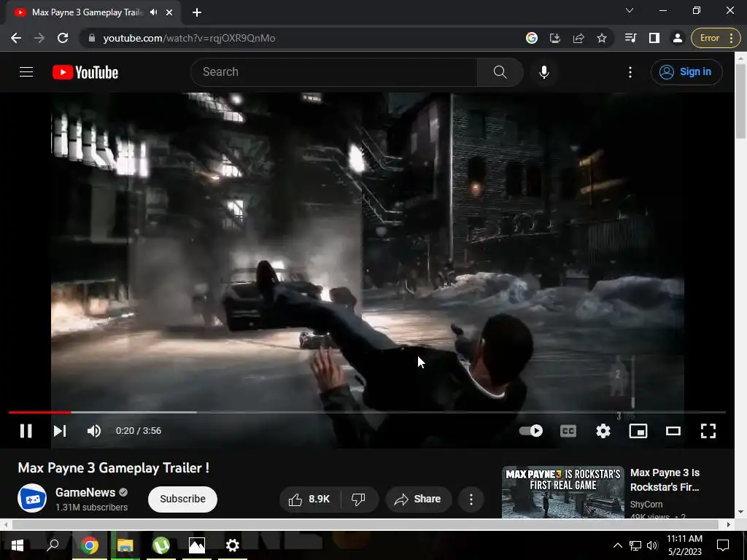Open Photos app from taskbar
The image size is (747, 560).
point(197,545)
